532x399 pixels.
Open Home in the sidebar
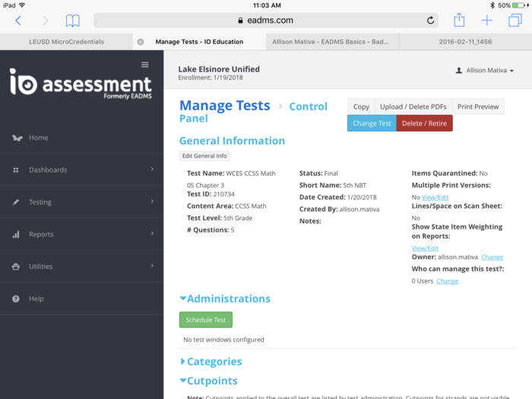click(x=38, y=138)
